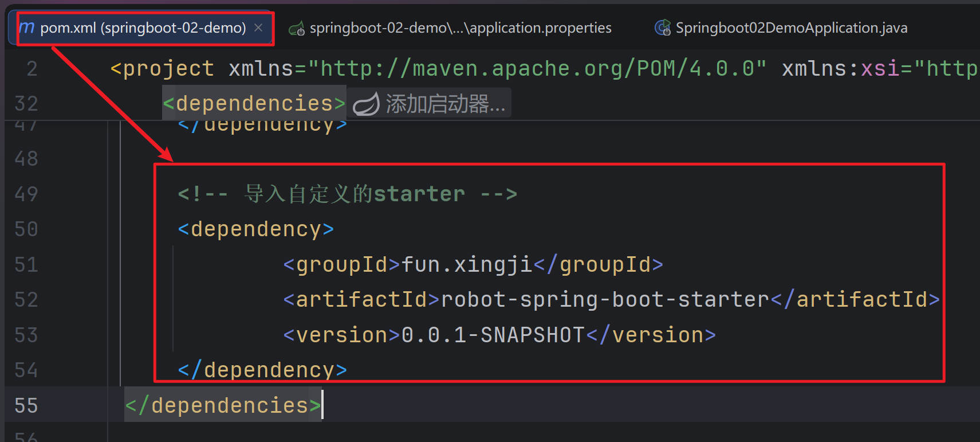Click the closing </dependencies> tag on line 55

(x=223, y=406)
